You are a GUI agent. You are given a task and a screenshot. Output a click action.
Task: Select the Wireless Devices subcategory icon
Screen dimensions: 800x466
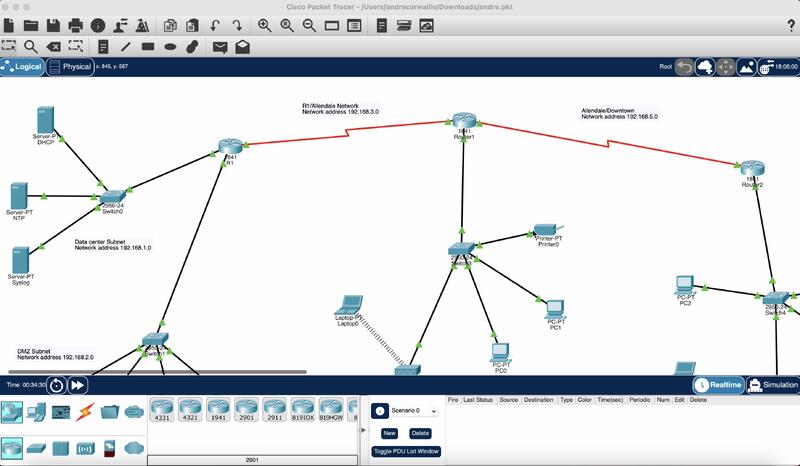coord(85,449)
